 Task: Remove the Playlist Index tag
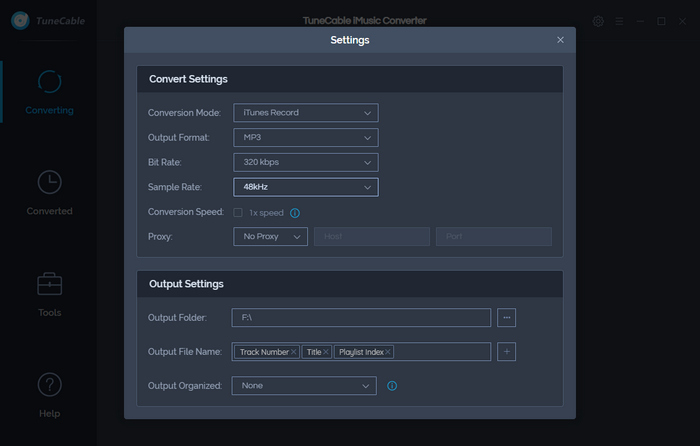(388, 352)
